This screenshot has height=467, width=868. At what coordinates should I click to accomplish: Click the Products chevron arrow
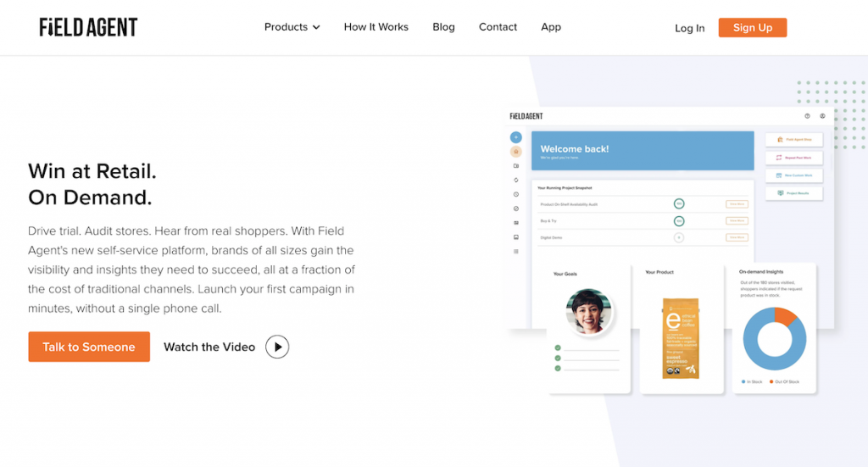point(316,28)
